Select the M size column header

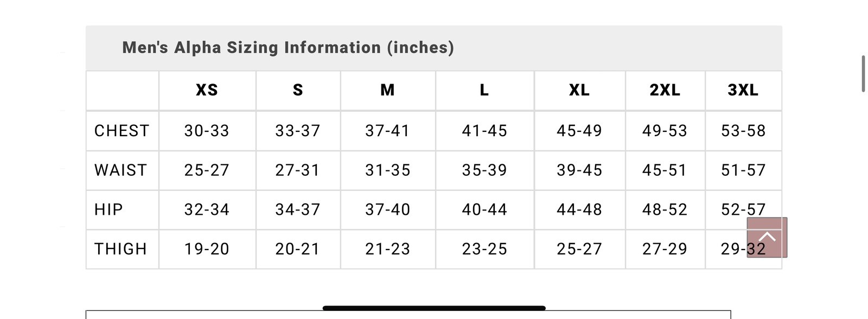[x=387, y=90]
